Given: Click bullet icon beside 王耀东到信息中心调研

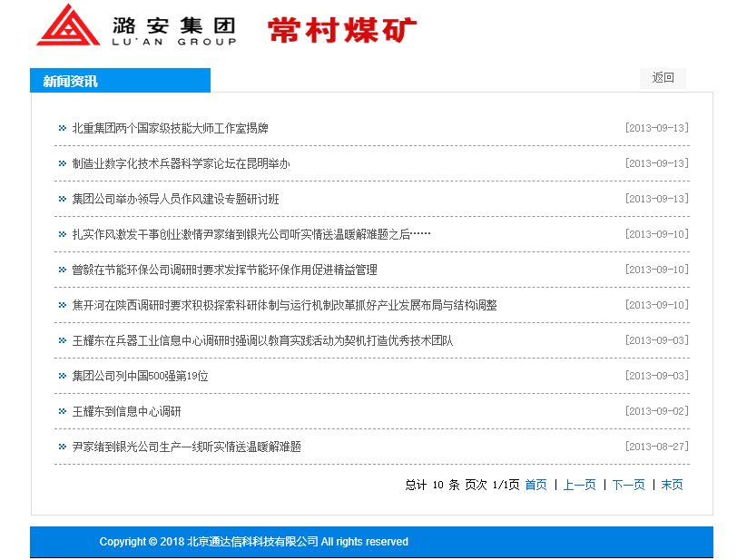Looking at the screenshot, I should click(x=62, y=411).
